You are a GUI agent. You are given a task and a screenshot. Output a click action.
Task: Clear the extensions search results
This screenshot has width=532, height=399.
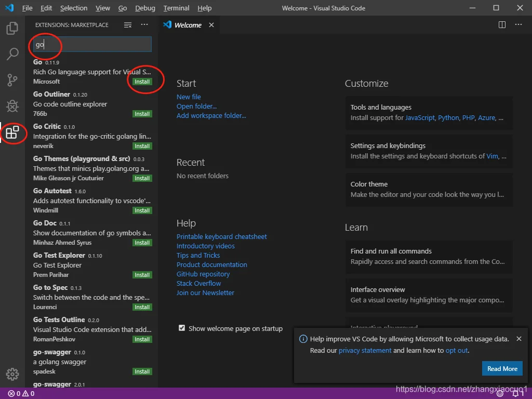point(128,25)
